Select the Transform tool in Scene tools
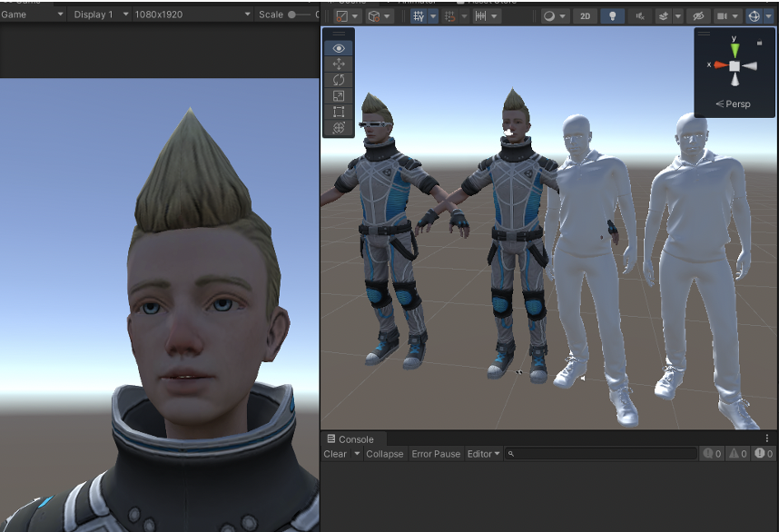 (x=339, y=128)
